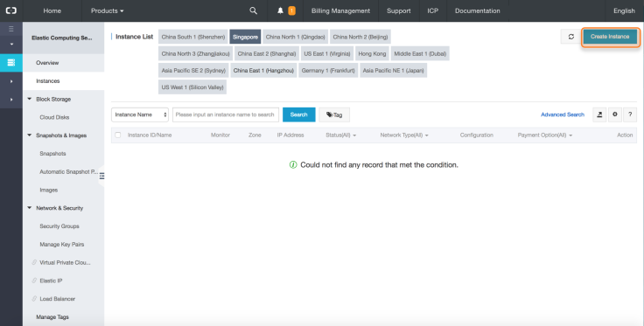Screen dimensions: 644x326
Task: Change language via English menu
Action: click(x=624, y=10)
